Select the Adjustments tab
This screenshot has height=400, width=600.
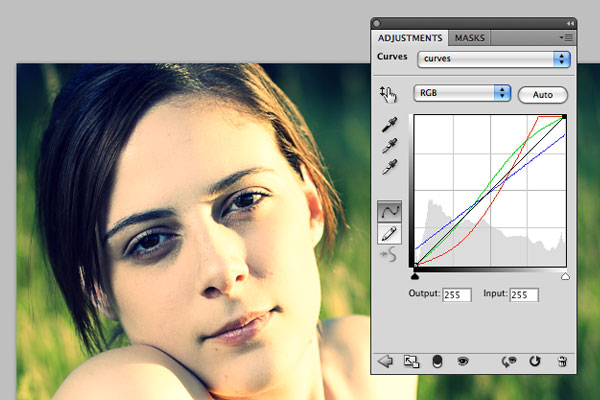[408, 38]
